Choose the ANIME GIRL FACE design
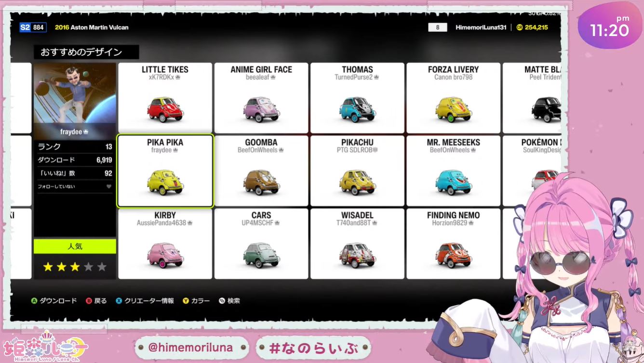Screen dimensions: 644x363 pyautogui.click(x=261, y=98)
